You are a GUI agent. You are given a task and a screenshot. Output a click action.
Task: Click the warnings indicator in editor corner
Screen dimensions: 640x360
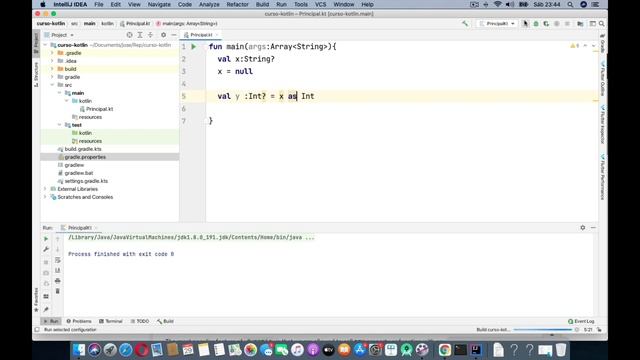[x=574, y=46]
